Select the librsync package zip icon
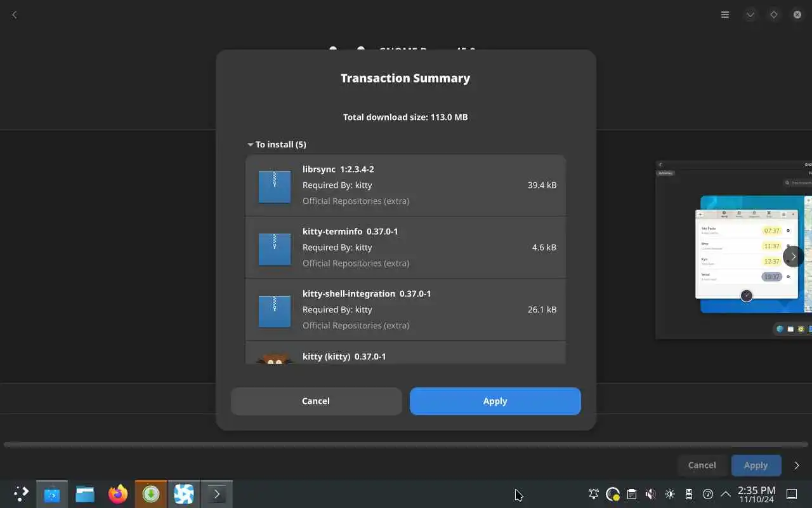Screen dimensions: 812x508 (274, 187)
